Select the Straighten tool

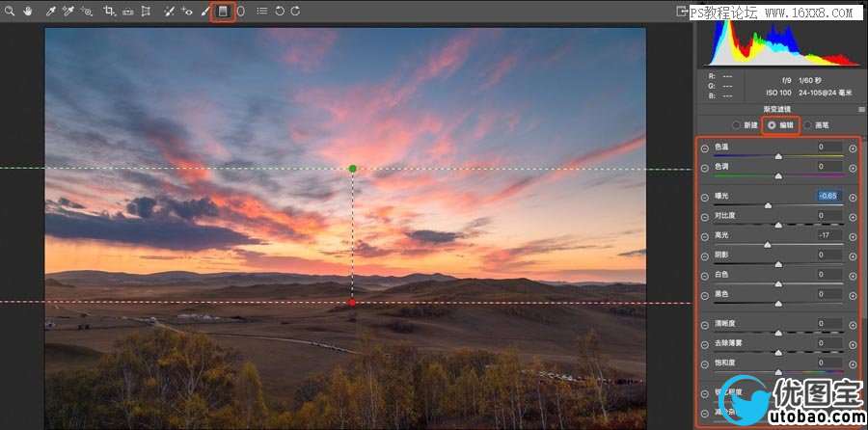tap(128, 11)
